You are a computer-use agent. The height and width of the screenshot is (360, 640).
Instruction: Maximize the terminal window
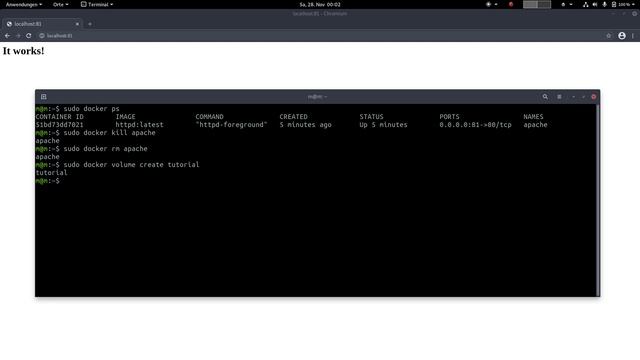coord(583,97)
